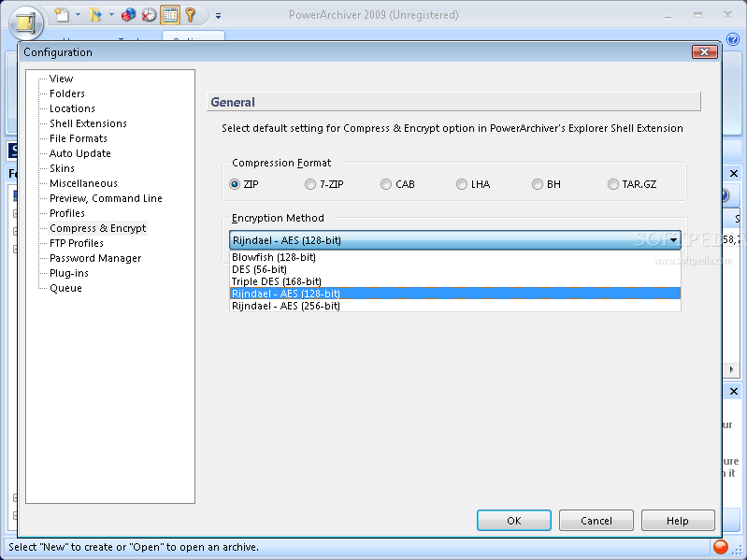This screenshot has height=560, width=747.
Task: Choose Rijndael - AES (256-bit) encryption
Action: click(x=455, y=306)
